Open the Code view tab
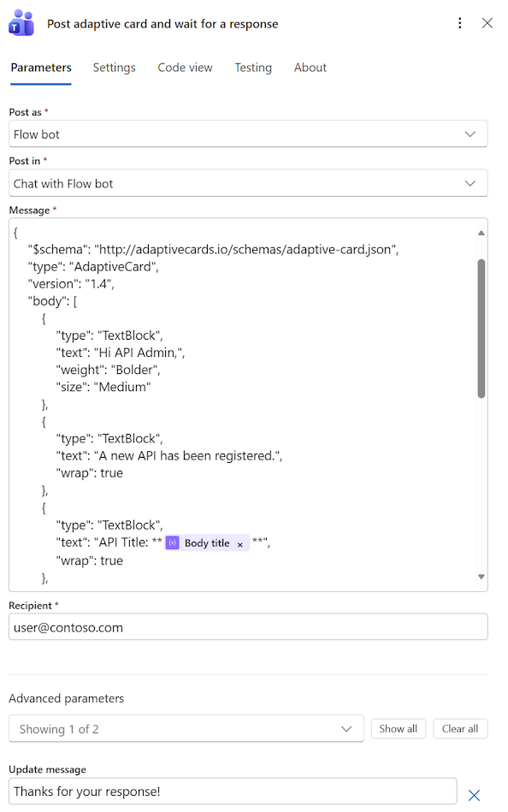 tap(185, 67)
